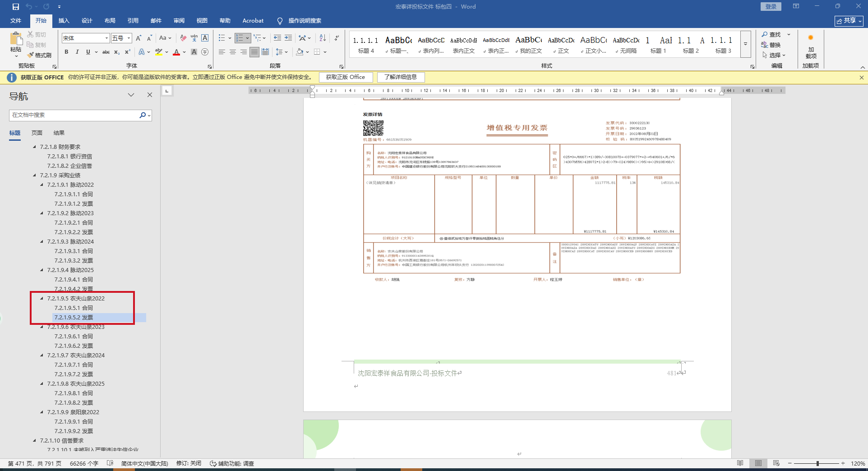Toggle the character border (boxed A) button
868x471 pixels.
[x=205, y=38]
